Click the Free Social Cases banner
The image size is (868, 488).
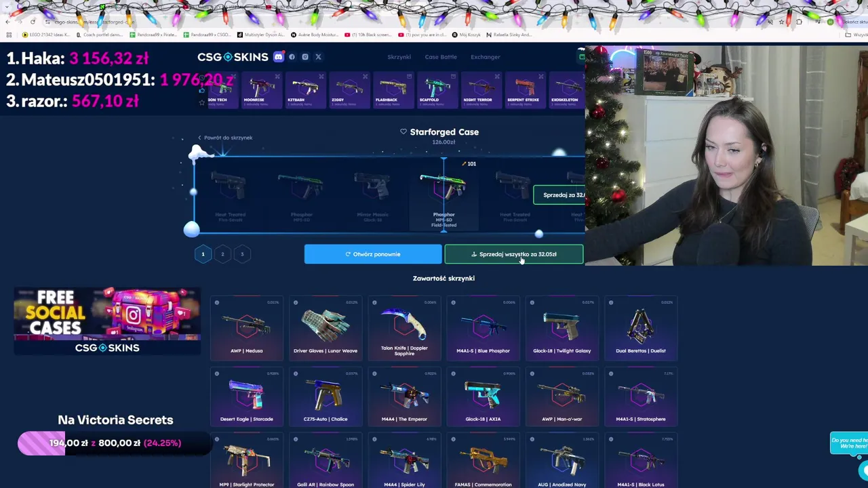pyautogui.click(x=107, y=321)
